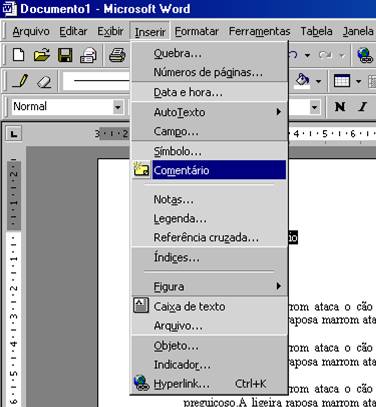
Task: Select the Draw Table pencil tool
Action: [20, 81]
